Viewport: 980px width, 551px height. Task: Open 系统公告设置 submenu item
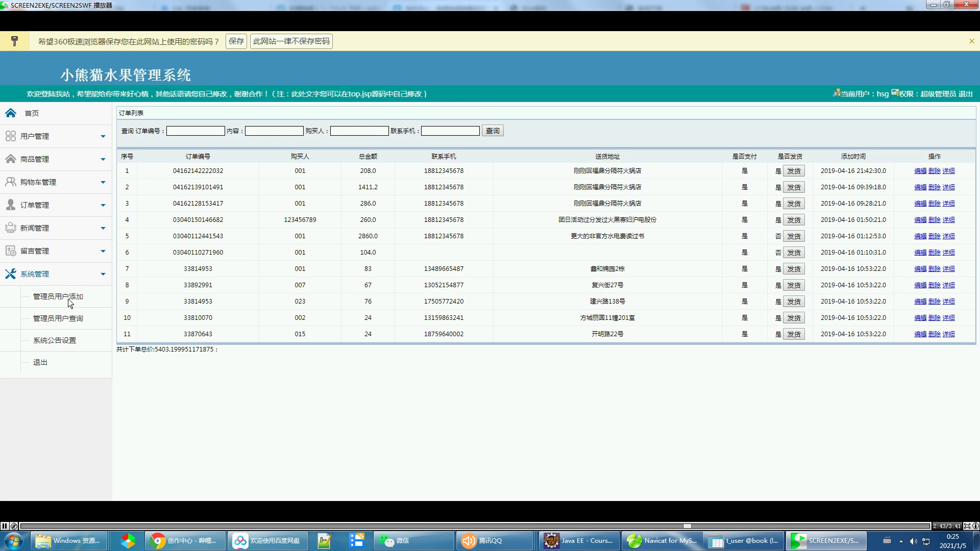point(55,340)
